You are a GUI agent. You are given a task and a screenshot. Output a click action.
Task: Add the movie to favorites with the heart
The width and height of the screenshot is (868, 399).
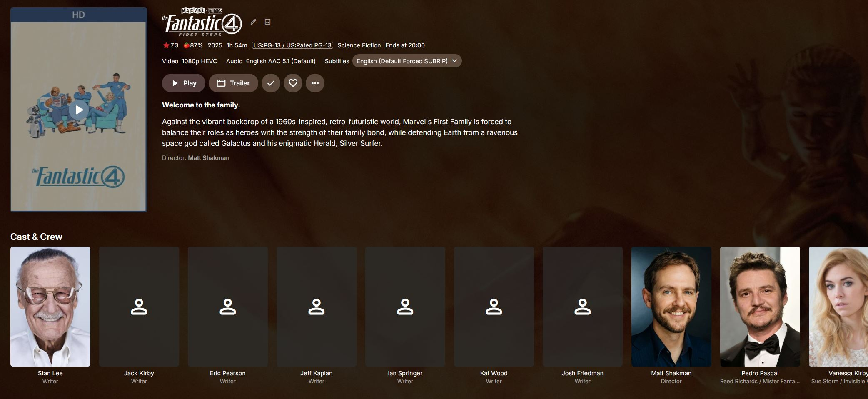point(293,83)
